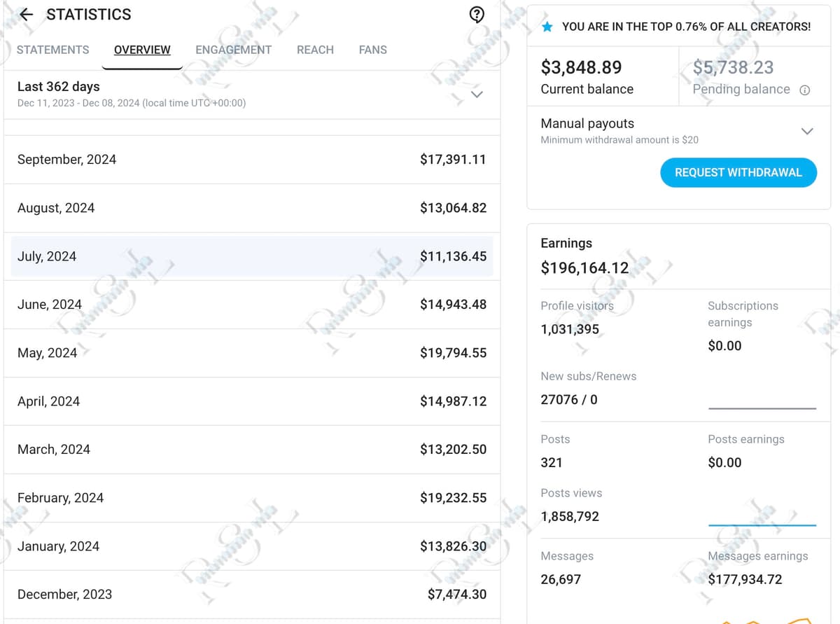The image size is (840, 624).
Task: Open the help question mark icon
Action: [477, 14]
